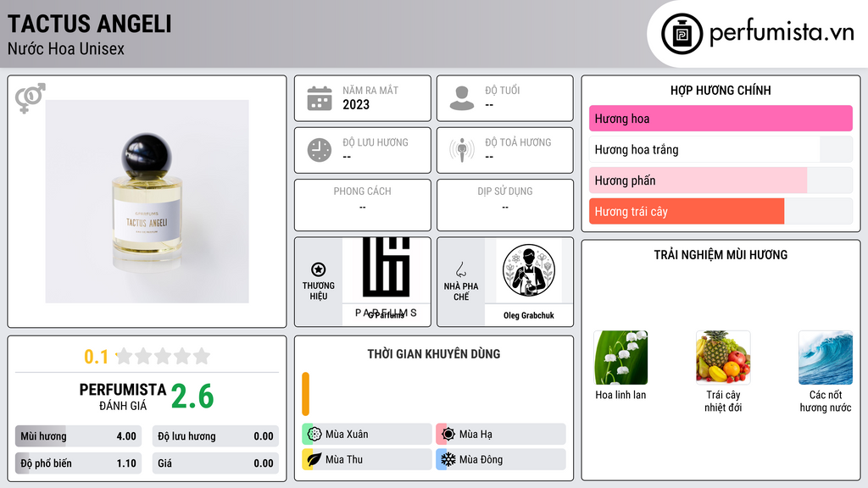Click the Mùa Đông snowflake icon

point(448,459)
